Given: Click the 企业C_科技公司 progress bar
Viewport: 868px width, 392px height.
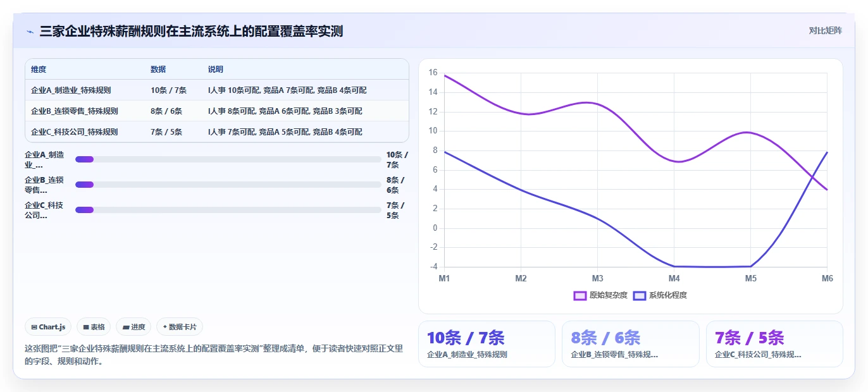Looking at the screenshot, I should pyautogui.click(x=228, y=210).
